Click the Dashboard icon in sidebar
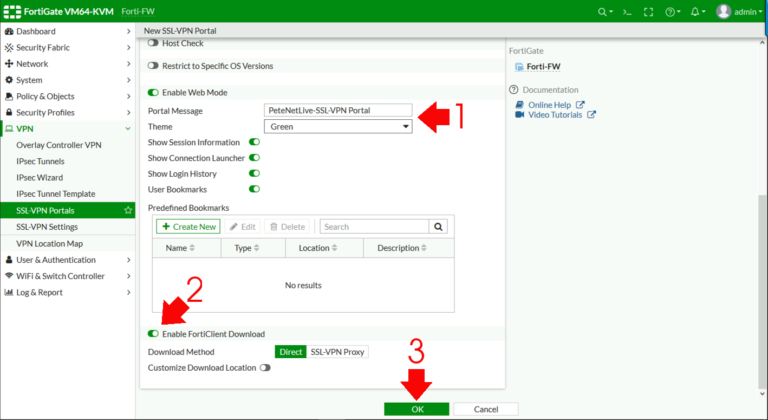 (9, 31)
